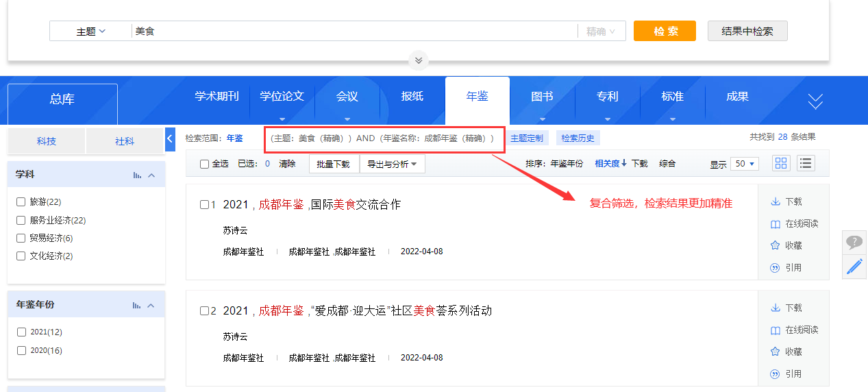
Task: Open the 显示 50 per-page dropdown
Action: [744, 164]
